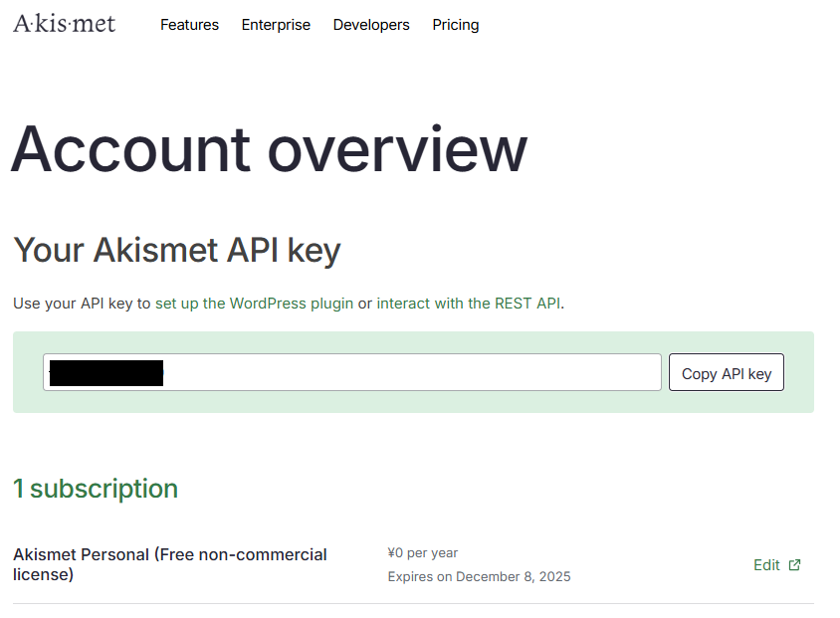Click the Akismet logo

click(x=65, y=24)
